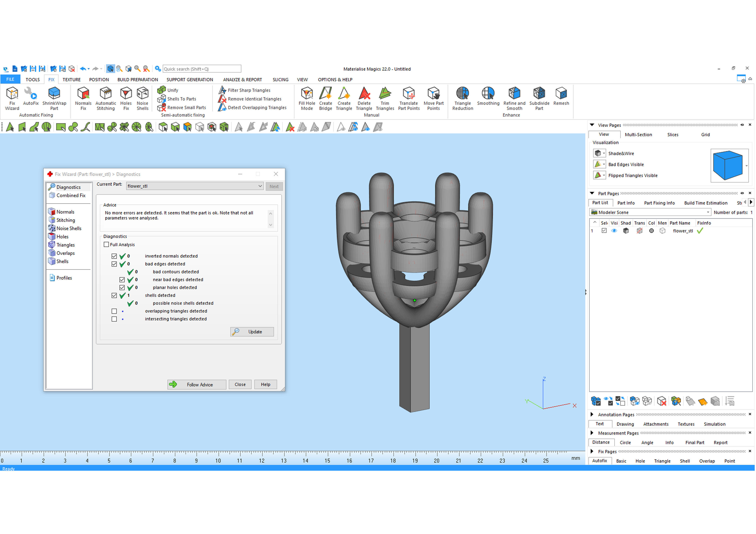Click the blue view cube thumbnail
Viewport: 756px width, 534px height.
(728, 166)
